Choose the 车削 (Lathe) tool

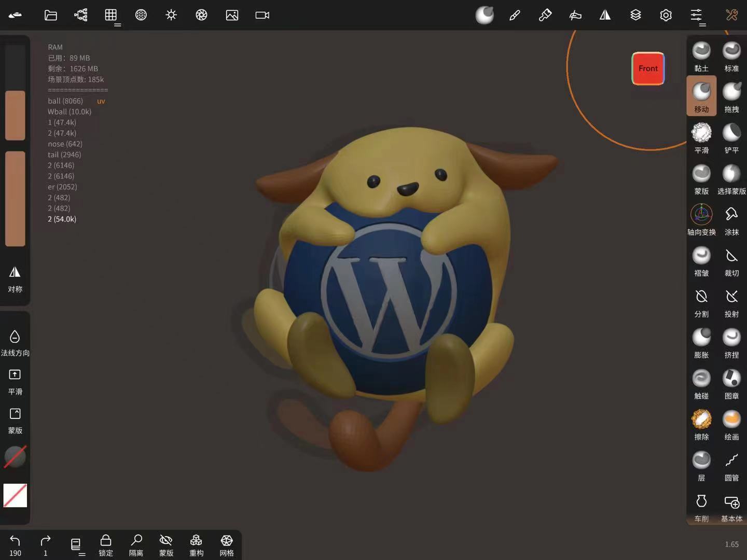click(701, 507)
